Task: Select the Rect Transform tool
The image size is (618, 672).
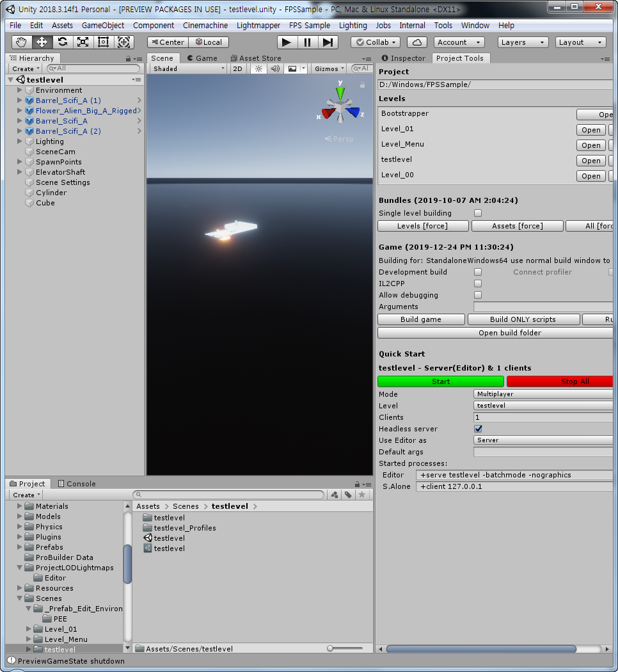Action: point(103,42)
